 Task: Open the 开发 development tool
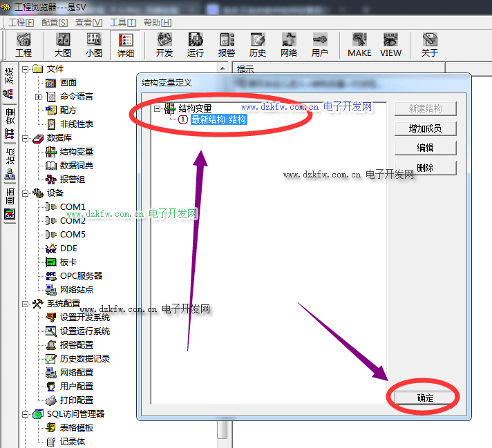click(164, 45)
